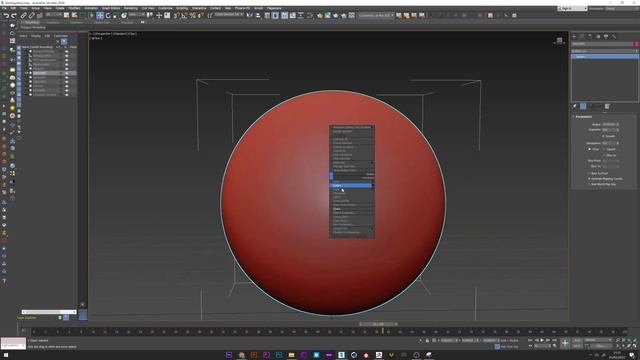Click the yellow current-frame marker on track bar

tap(382, 331)
